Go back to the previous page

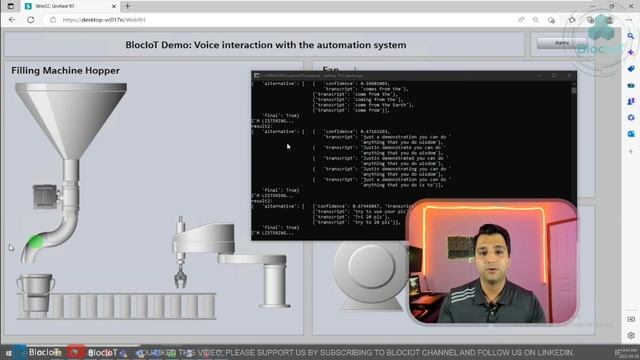(12, 20)
